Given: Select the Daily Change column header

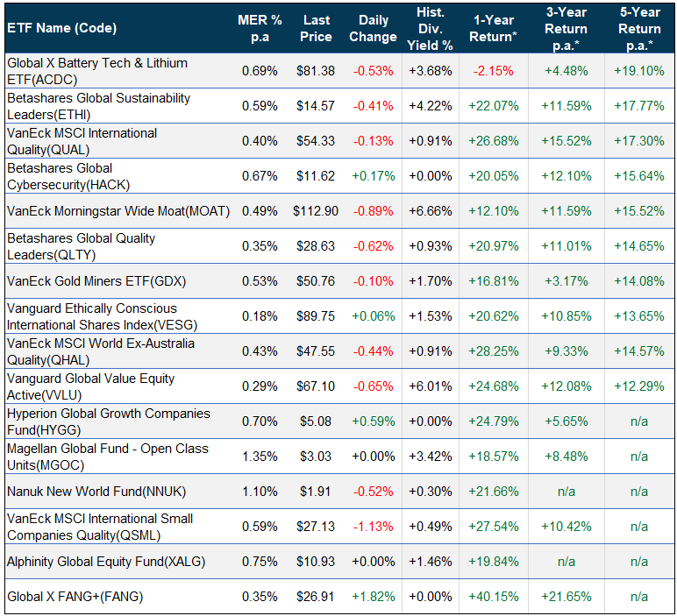Looking at the screenshot, I should [x=373, y=28].
